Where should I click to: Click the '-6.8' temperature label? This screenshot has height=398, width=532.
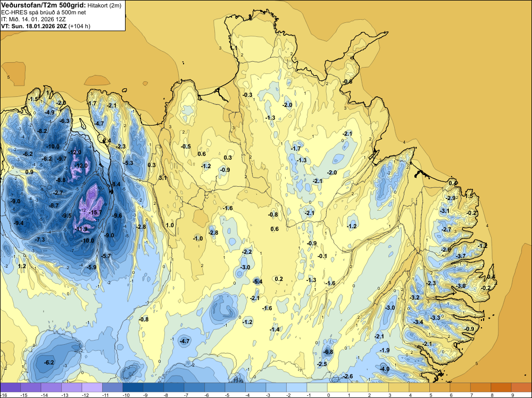[x=328, y=352]
